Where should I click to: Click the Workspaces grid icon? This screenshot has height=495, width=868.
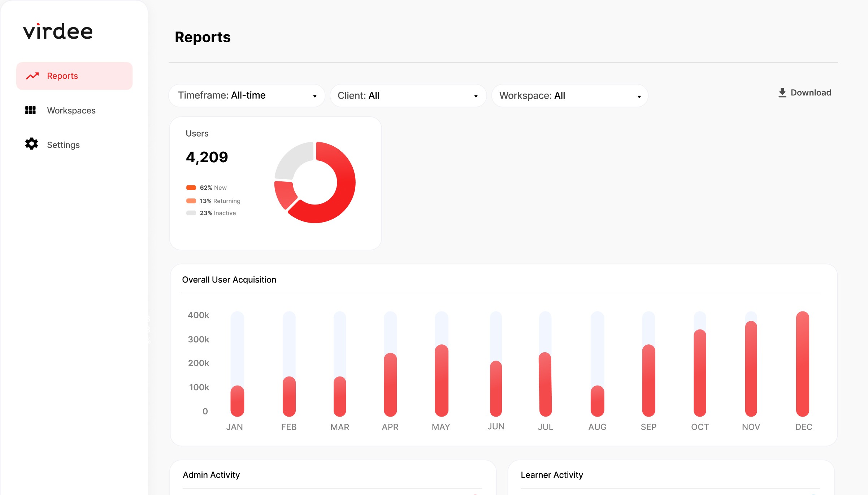coord(30,110)
